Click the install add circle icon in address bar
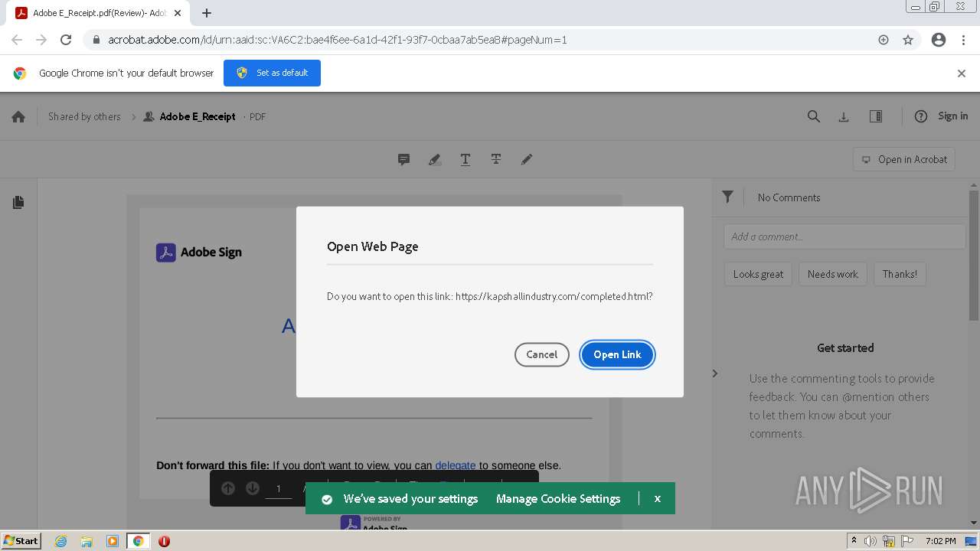 (x=884, y=40)
